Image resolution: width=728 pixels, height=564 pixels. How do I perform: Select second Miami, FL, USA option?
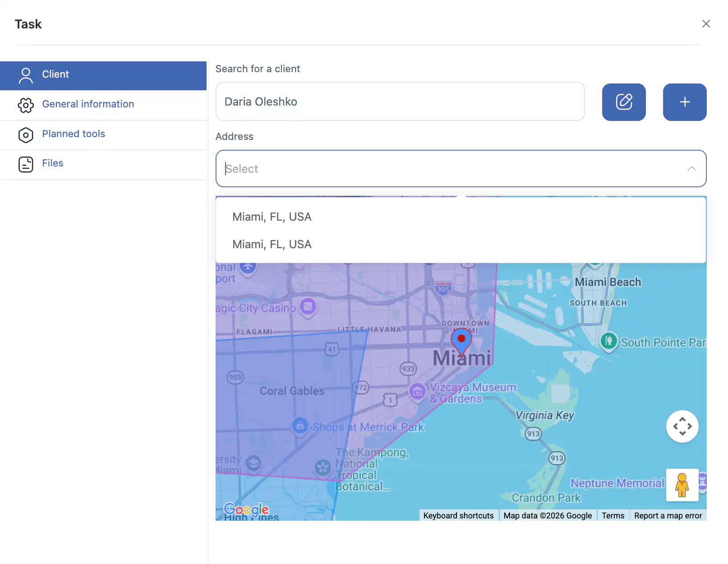click(272, 245)
